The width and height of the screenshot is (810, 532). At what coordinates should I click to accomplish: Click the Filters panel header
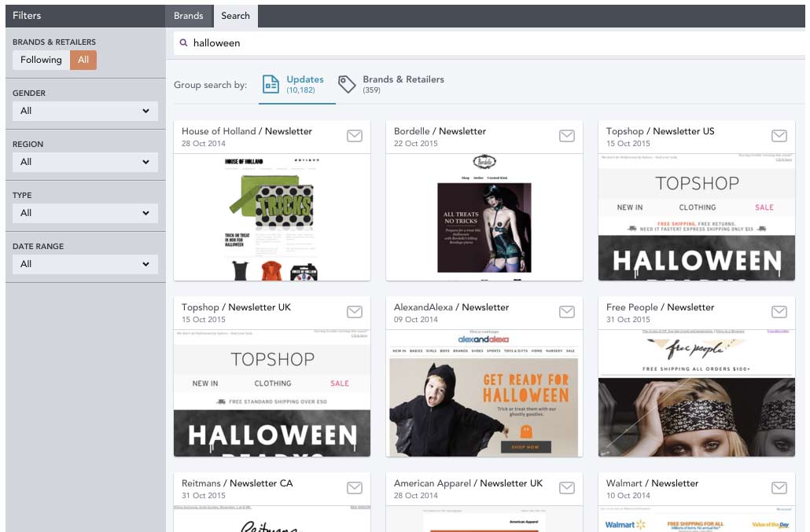coord(86,16)
